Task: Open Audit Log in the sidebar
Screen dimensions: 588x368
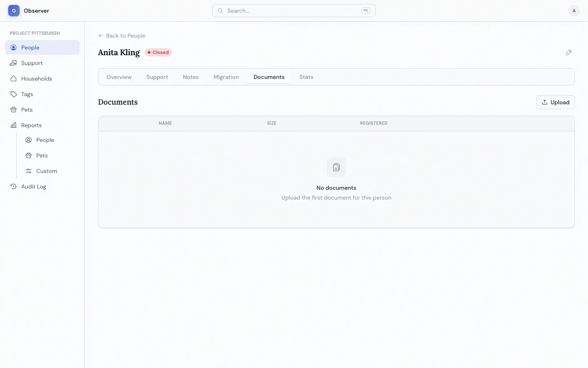Action: [x=42, y=186]
